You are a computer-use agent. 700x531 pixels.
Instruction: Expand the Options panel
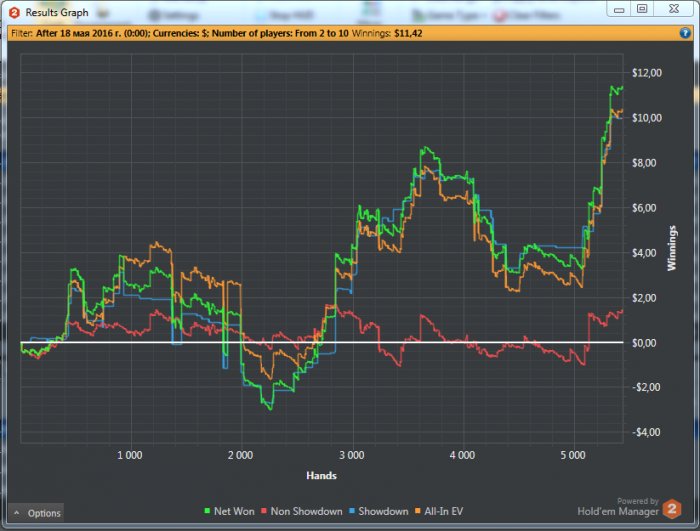point(37,513)
